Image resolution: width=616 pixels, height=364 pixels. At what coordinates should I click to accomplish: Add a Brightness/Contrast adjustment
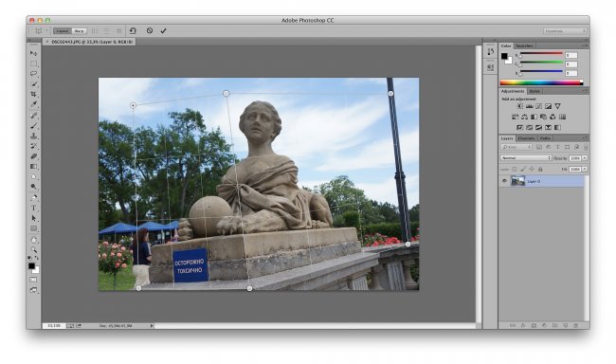[x=519, y=106]
